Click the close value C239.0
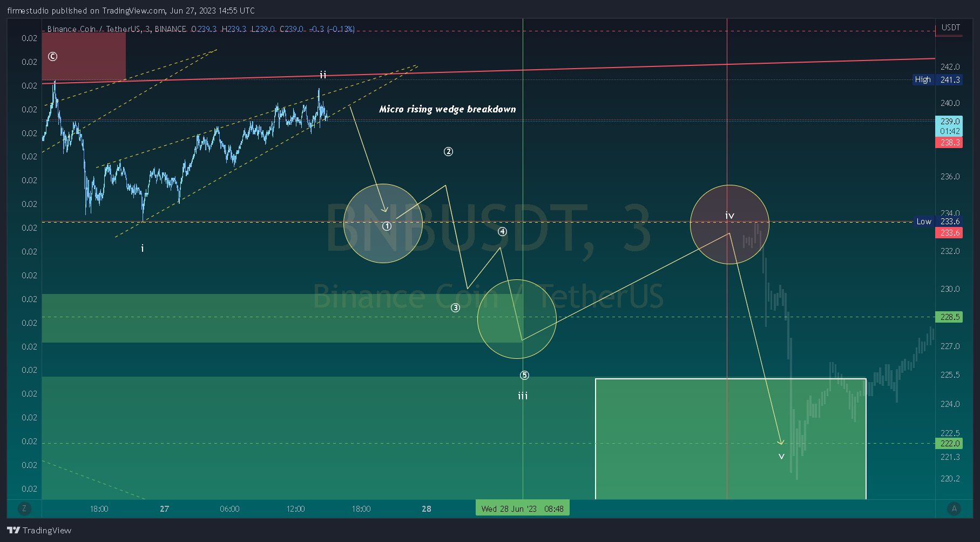 click(x=292, y=29)
